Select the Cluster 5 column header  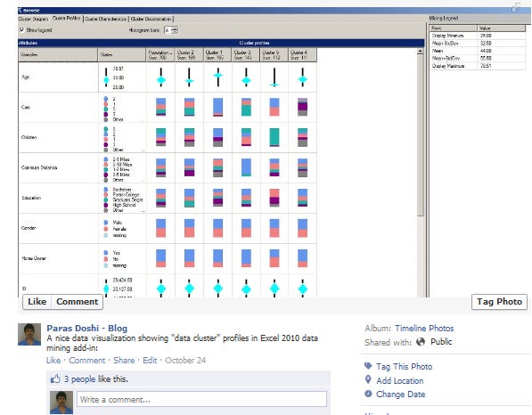click(274, 54)
